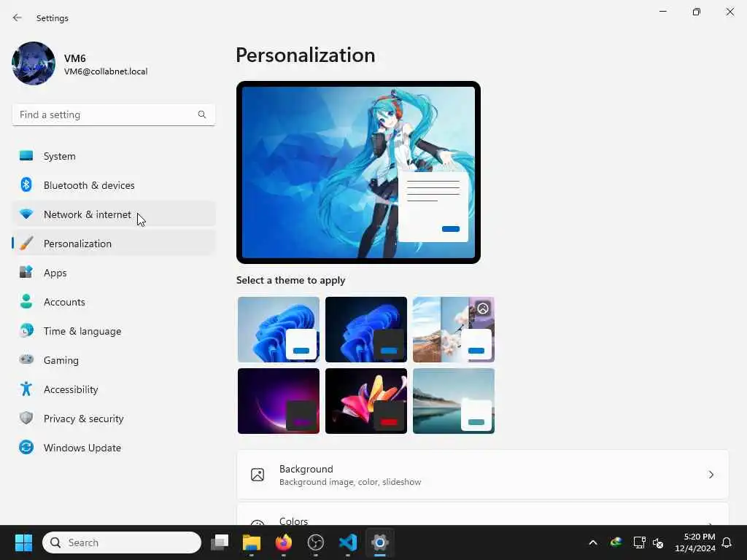Screen dimensions: 747x560
Task: Select Apps in the sidebar
Action: point(113,273)
